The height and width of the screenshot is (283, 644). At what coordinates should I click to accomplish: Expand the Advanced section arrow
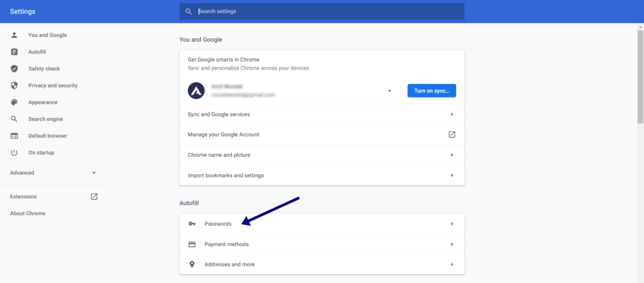94,173
